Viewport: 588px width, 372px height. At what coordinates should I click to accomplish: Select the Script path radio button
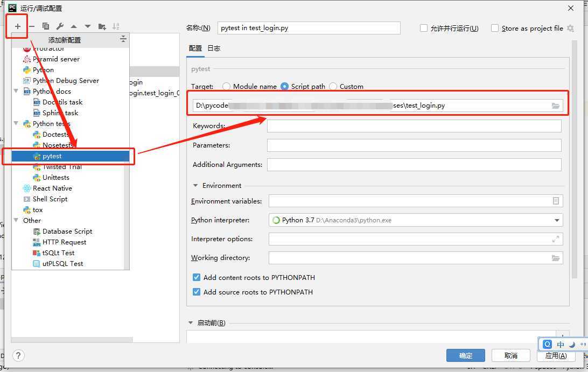coord(285,87)
